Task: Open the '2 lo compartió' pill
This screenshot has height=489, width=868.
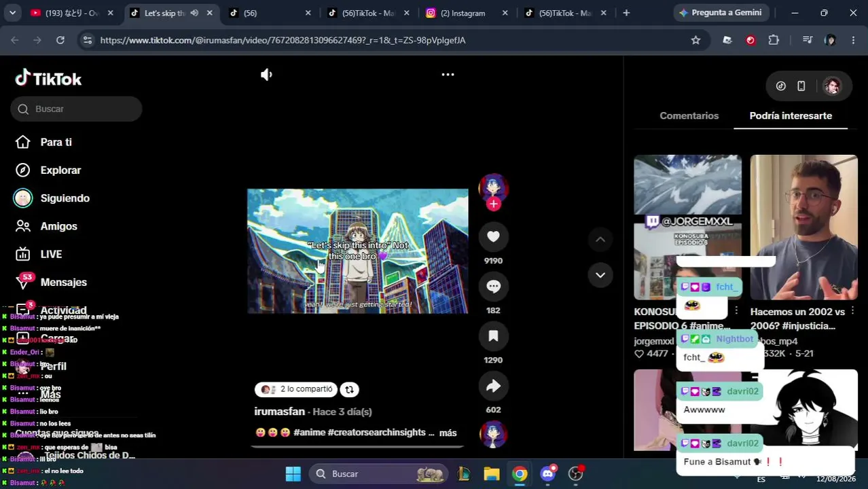Action: 296,389
